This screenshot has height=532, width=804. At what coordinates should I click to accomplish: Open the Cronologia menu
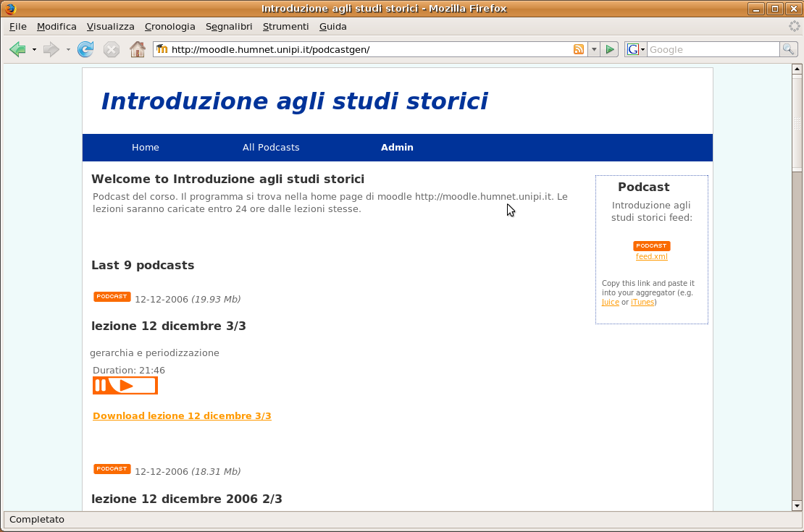coord(169,26)
